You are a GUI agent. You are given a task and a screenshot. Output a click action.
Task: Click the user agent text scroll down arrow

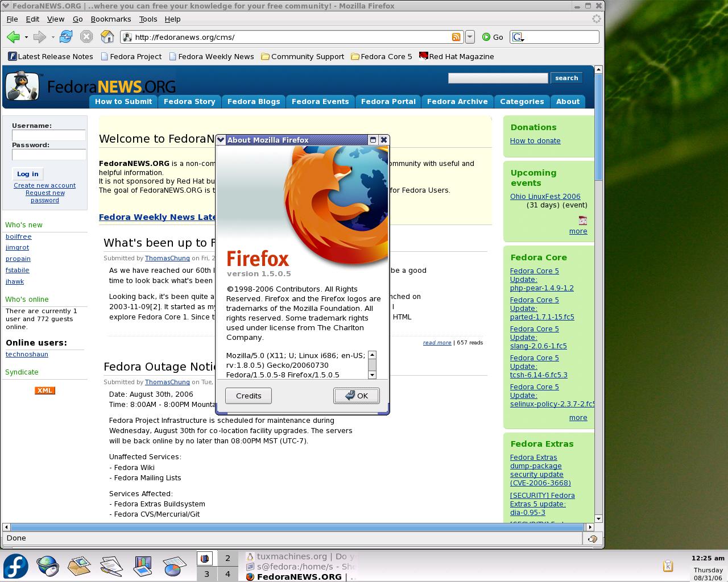[373, 375]
